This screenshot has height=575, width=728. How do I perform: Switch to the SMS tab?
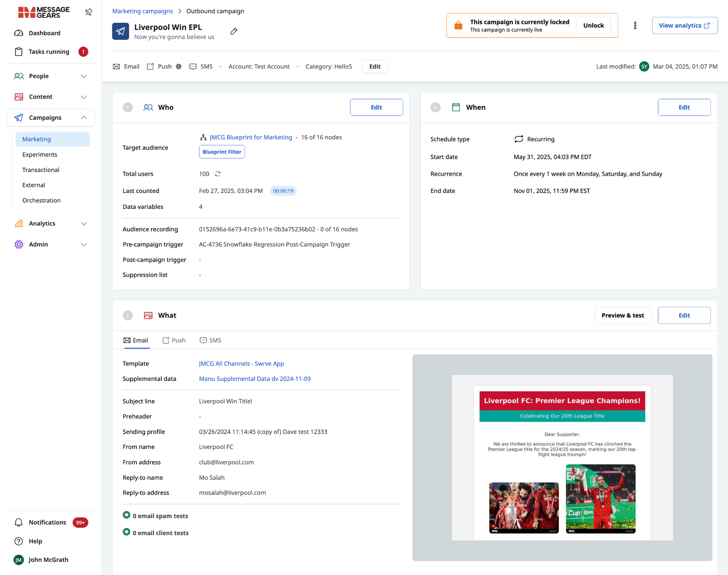click(x=210, y=340)
